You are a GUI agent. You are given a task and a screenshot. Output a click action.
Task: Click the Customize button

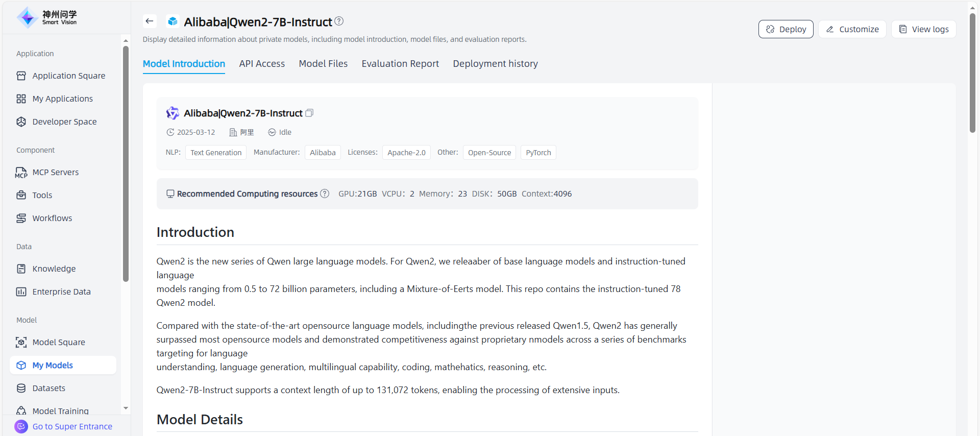(x=852, y=29)
